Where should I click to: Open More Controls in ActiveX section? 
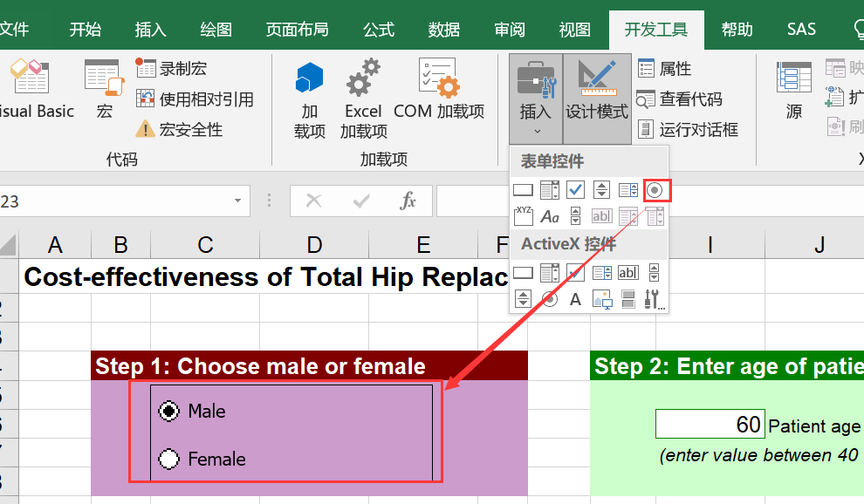[x=655, y=300]
